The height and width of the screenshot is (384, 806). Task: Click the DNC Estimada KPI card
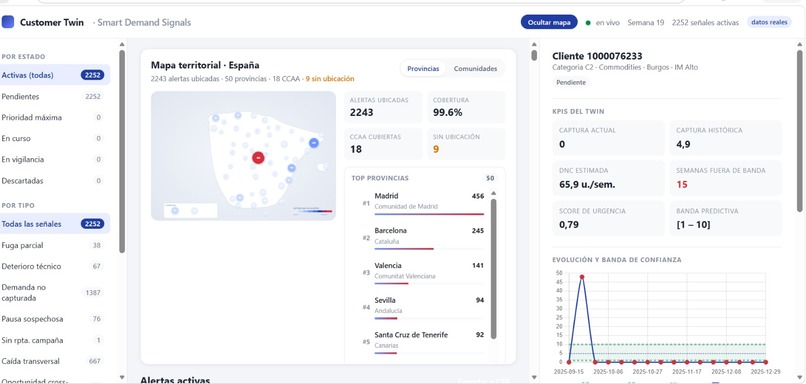click(x=609, y=178)
